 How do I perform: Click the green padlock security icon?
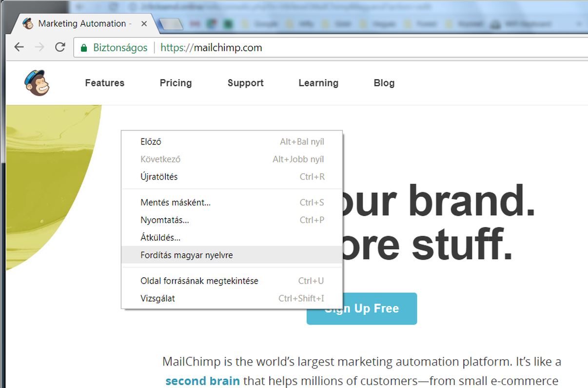pos(84,48)
